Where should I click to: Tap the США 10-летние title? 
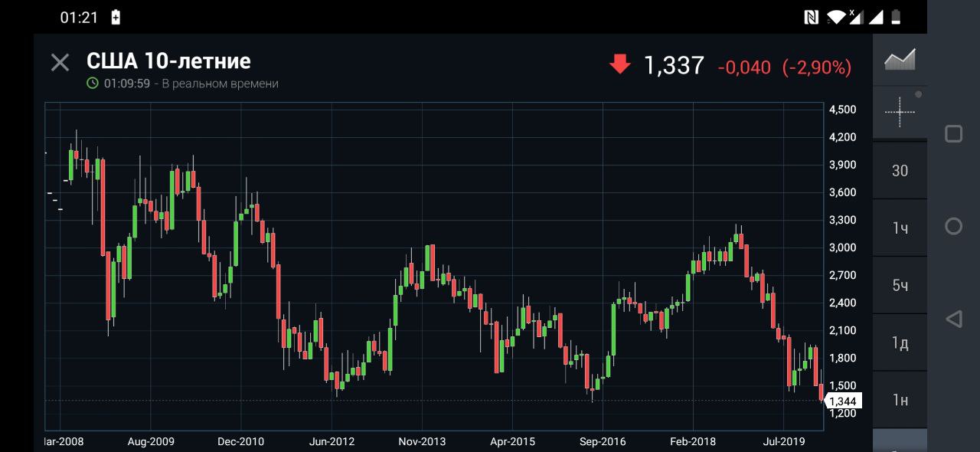[168, 61]
